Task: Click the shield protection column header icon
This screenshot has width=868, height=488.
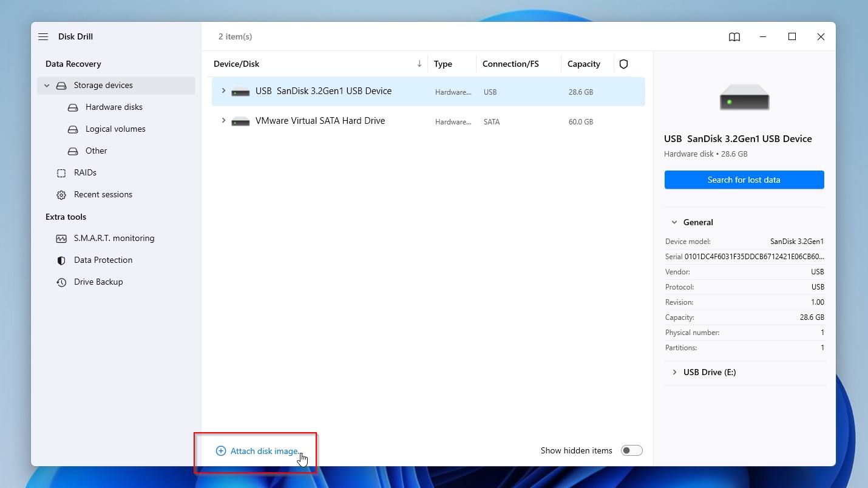Action: point(623,64)
